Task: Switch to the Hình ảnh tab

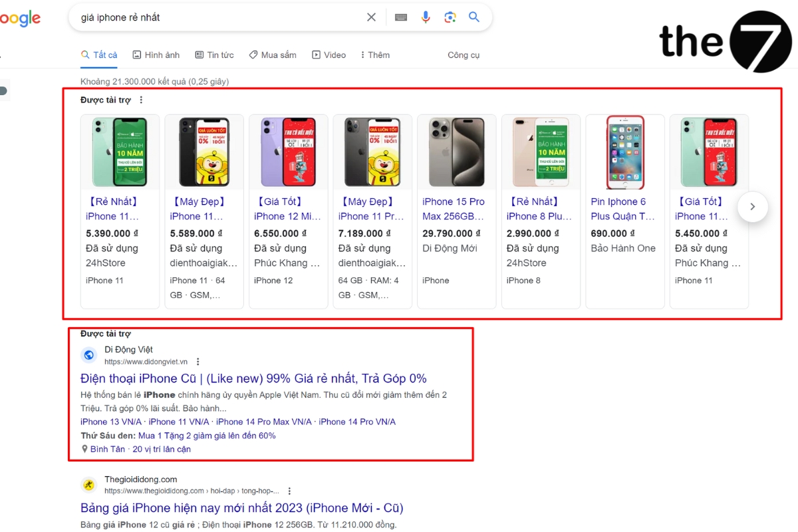Action: 156,55
